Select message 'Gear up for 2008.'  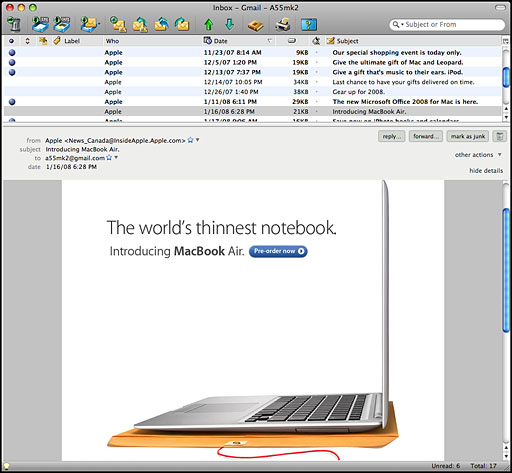[x=252, y=92]
